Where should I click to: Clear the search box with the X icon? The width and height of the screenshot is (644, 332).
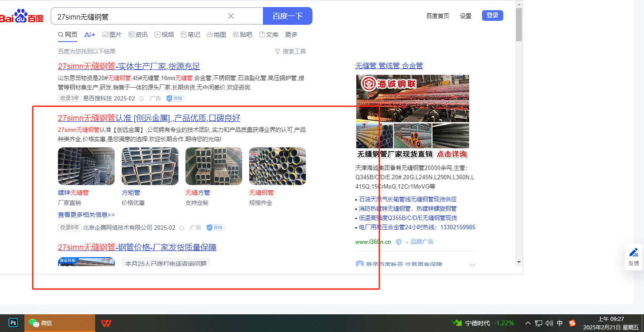[x=231, y=16]
